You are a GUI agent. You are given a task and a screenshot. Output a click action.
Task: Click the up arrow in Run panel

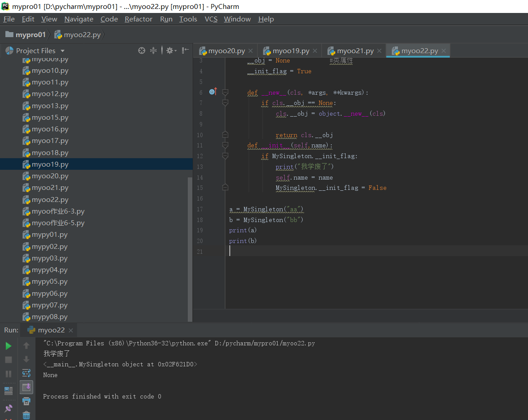point(26,346)
